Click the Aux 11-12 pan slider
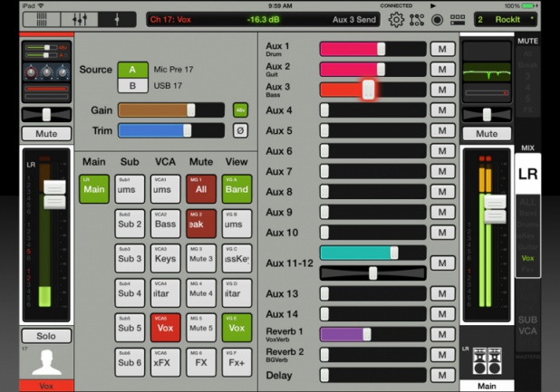 (372, 273)
